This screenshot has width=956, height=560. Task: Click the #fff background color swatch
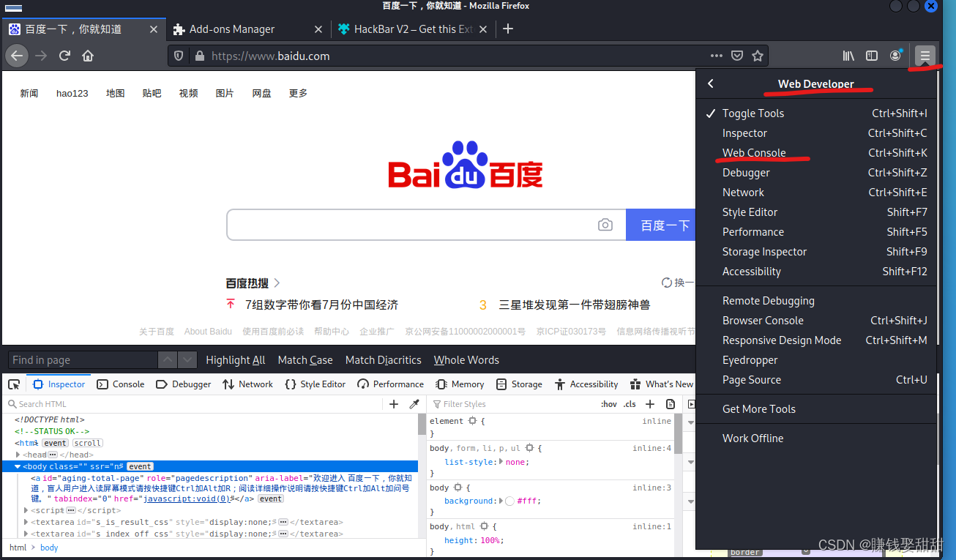pos(509,501)
